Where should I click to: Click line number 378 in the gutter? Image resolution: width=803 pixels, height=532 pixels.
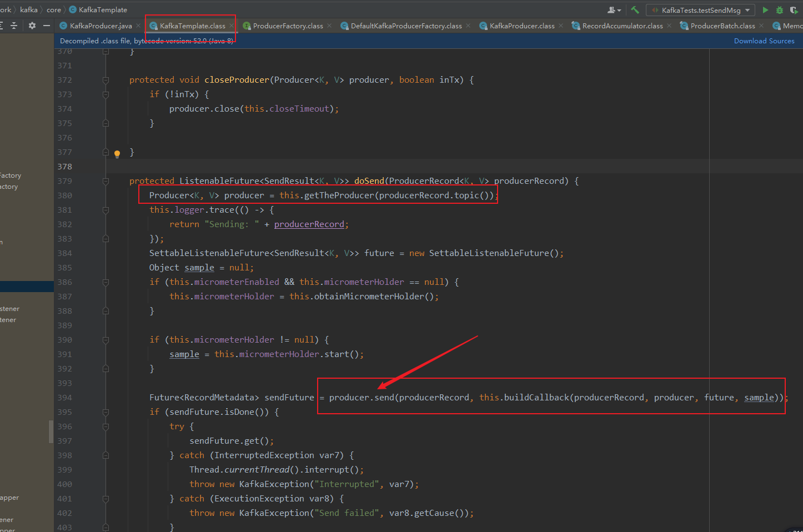coord(64,167)
